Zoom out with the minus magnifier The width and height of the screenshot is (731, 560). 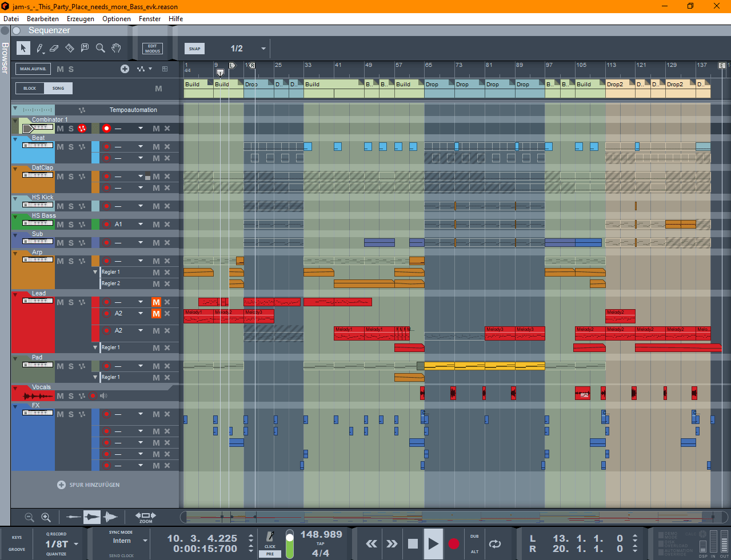tap(30, 517)
